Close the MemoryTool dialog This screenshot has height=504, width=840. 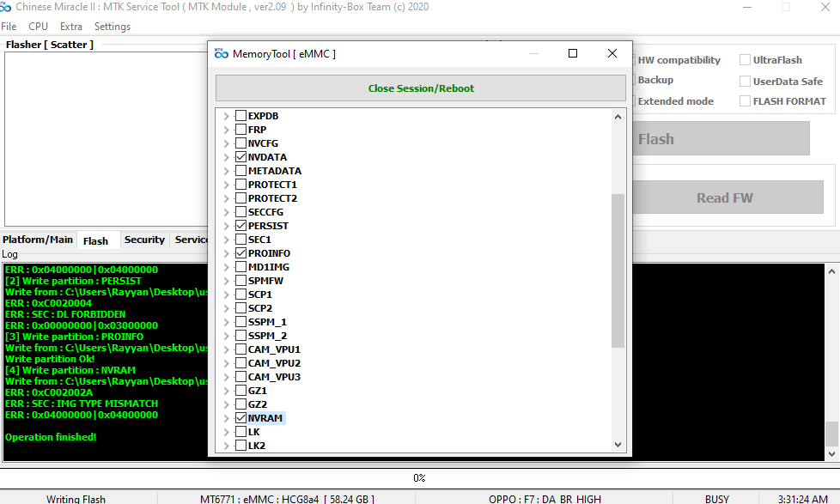click(x=612, y=53)
